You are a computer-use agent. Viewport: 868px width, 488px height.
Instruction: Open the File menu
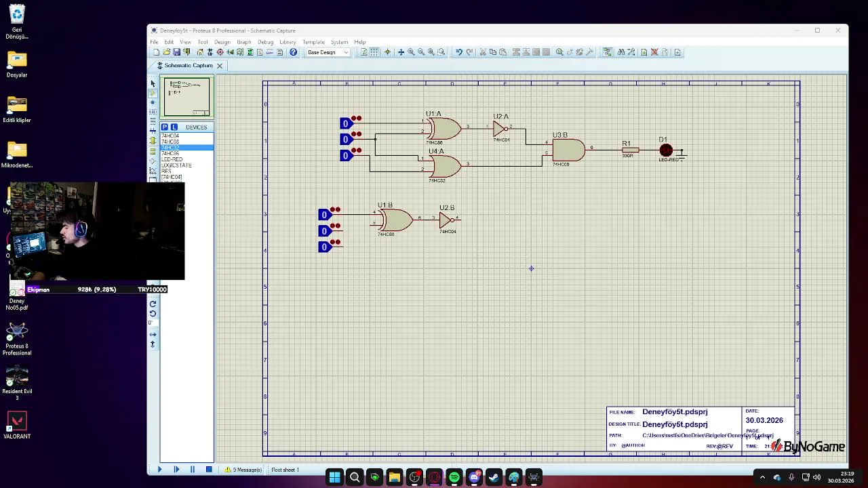(x=154, y=42)
